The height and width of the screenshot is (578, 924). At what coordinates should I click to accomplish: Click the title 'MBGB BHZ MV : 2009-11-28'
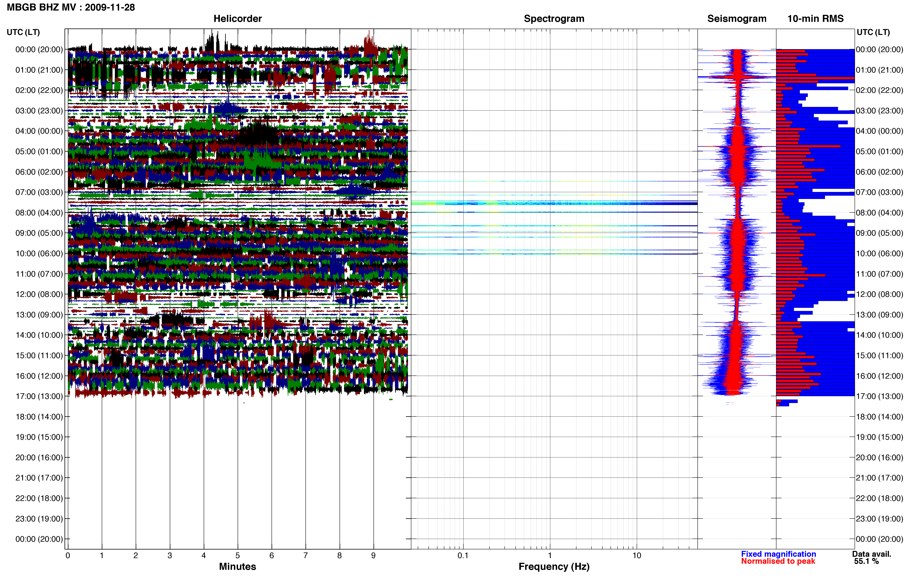tap(71, 7)
